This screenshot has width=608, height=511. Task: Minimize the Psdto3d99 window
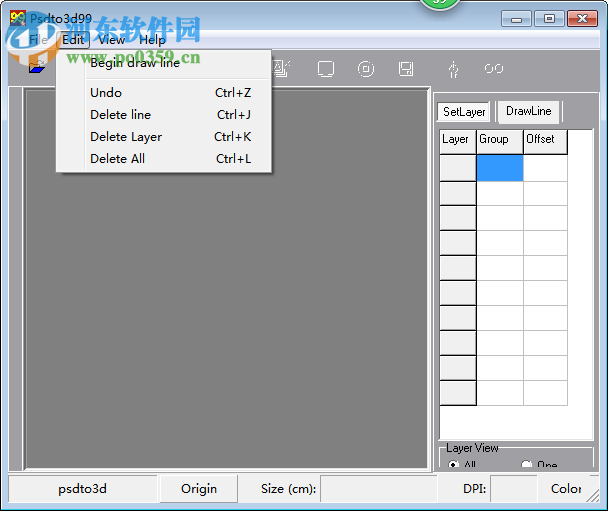click(516, 19)
